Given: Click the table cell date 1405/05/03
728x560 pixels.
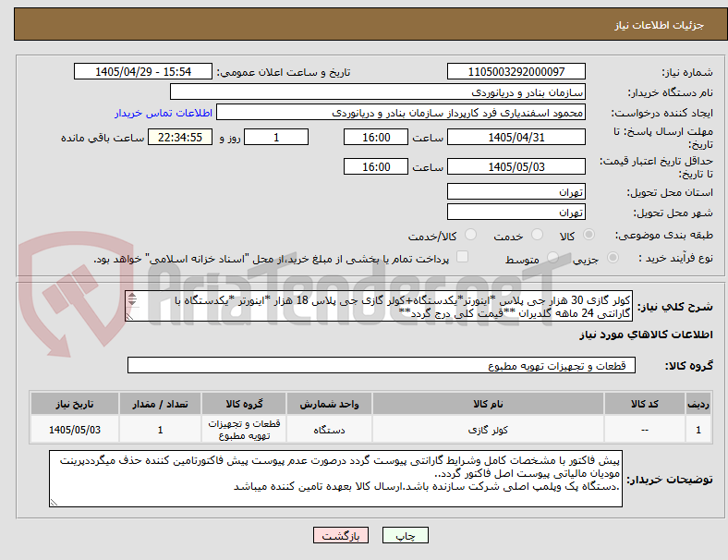Looking at the screenshot, I should (x=75, y=430).
